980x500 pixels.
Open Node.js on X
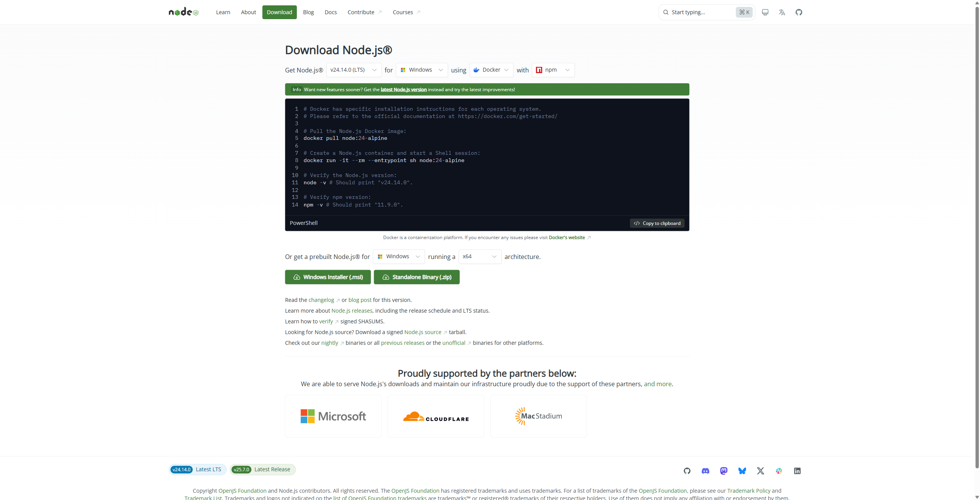(760, 470)
